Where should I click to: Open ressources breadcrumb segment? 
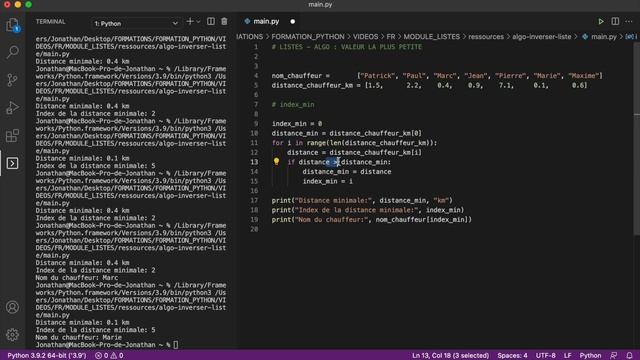pos(486,37)
